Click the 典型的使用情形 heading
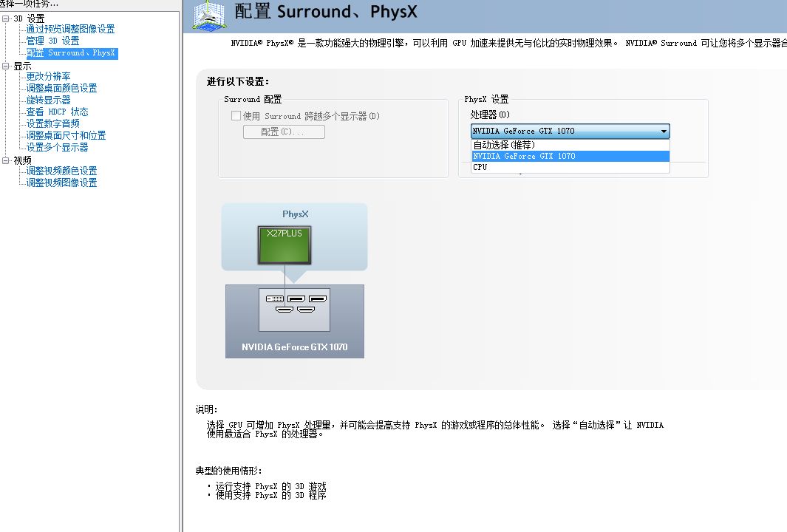Screen dimensions: 787x532 tap(228, 471)
